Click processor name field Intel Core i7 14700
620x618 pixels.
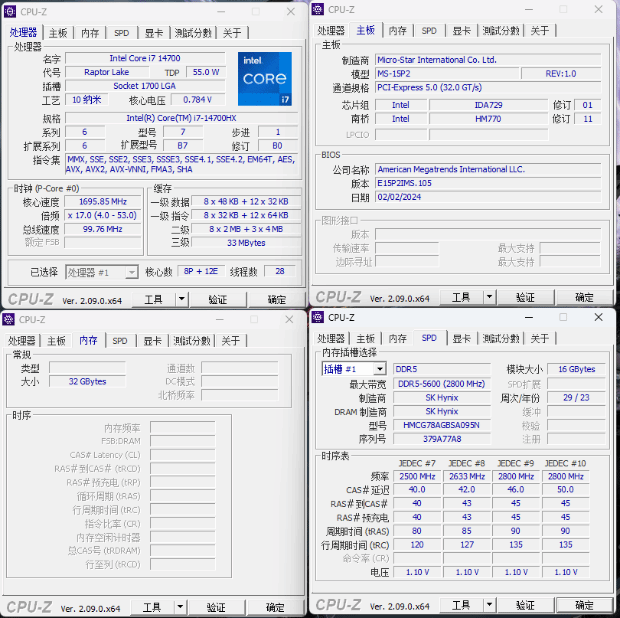[145, 58]
